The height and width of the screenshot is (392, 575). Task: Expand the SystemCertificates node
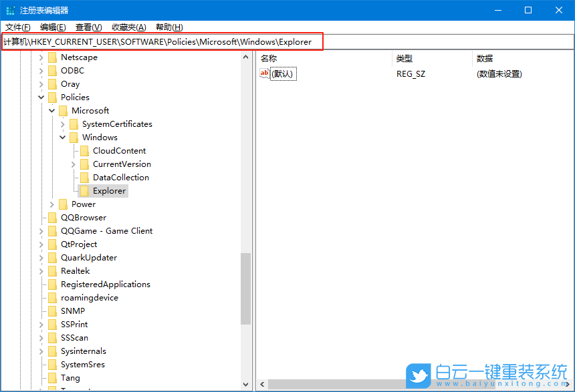tap(62, 124)
